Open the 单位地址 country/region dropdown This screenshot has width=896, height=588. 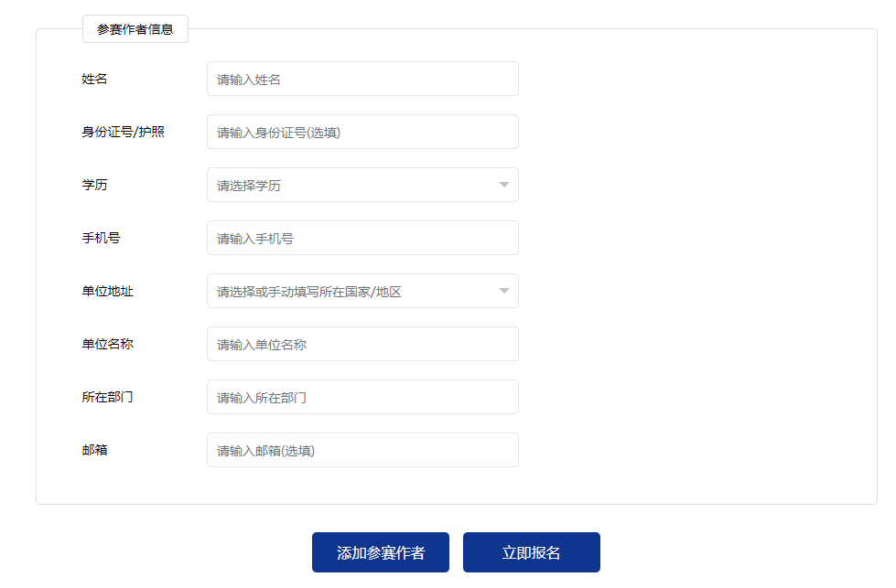point(362,291)
